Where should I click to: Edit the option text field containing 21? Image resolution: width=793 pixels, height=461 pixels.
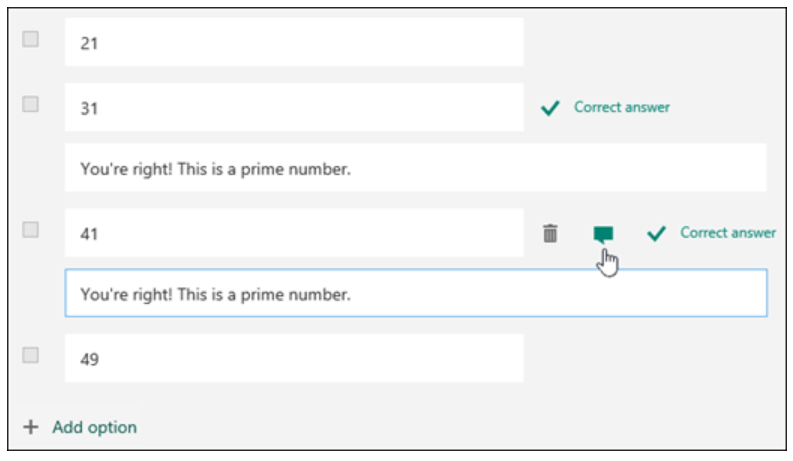tap(294, 42)
